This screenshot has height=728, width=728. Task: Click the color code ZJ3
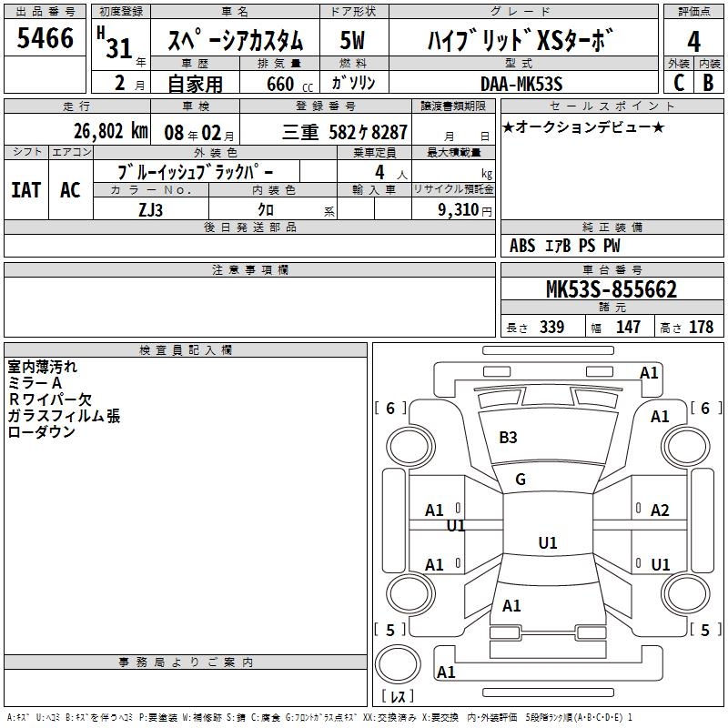pos(151,208)
